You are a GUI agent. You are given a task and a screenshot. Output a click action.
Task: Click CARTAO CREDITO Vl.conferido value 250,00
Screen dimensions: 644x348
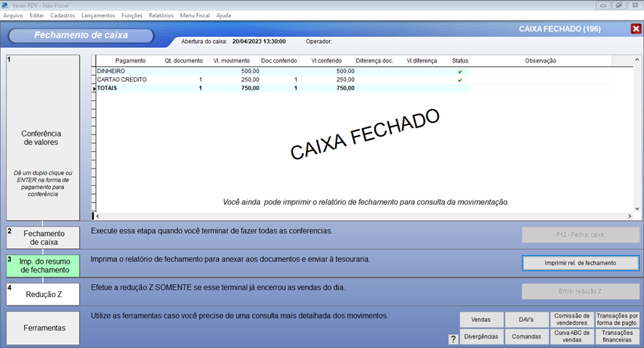[x=345, y=80]
